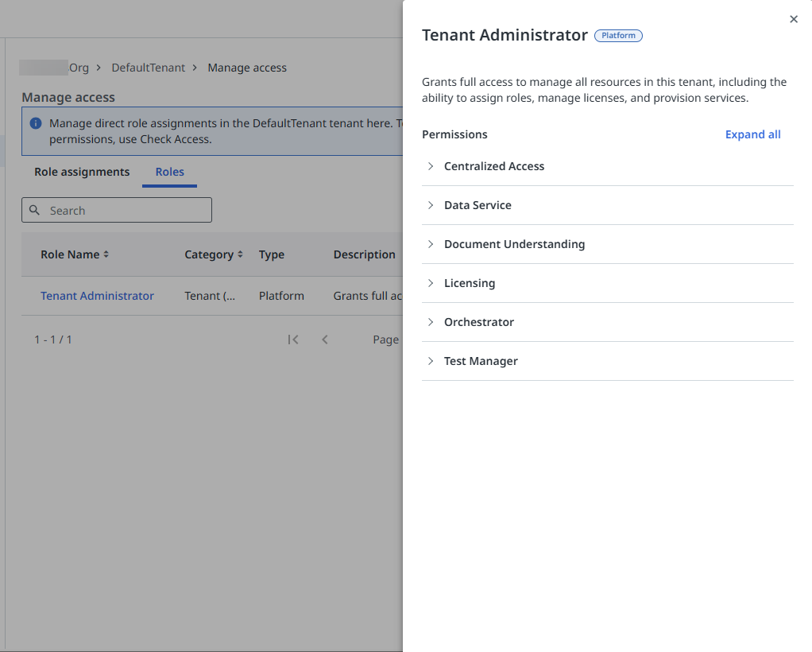
Task: Click the info icon in the banner
Action: pos(34,123)
